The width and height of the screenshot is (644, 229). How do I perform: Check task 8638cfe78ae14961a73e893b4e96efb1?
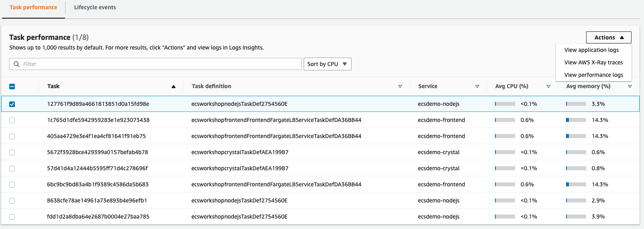[12, 200]
